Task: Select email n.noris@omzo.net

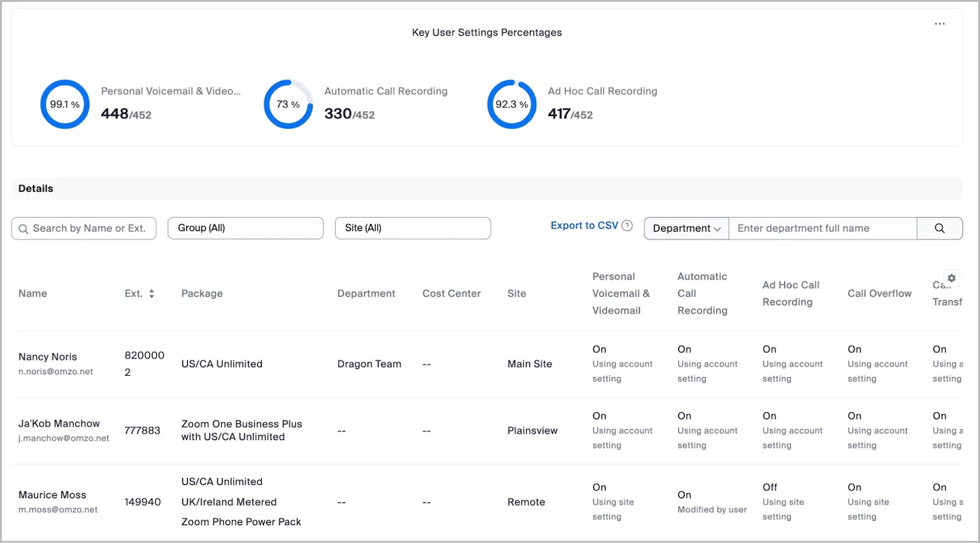Action: coord(56,371)
